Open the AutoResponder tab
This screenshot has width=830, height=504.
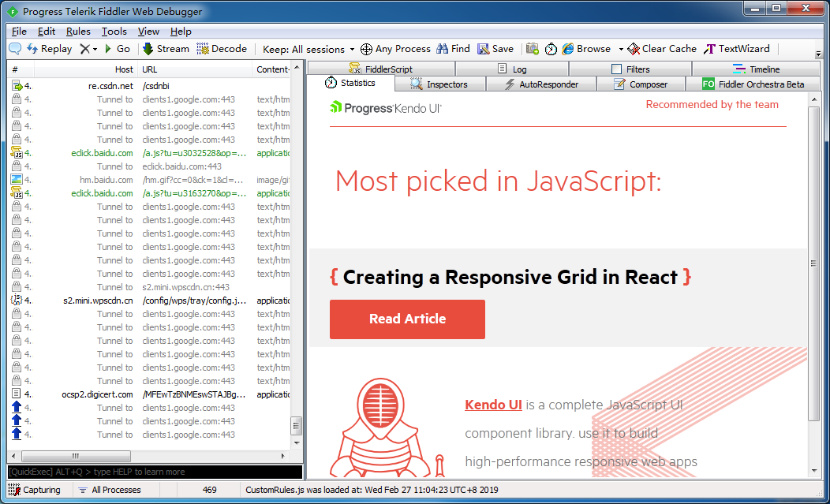[541, 84]
